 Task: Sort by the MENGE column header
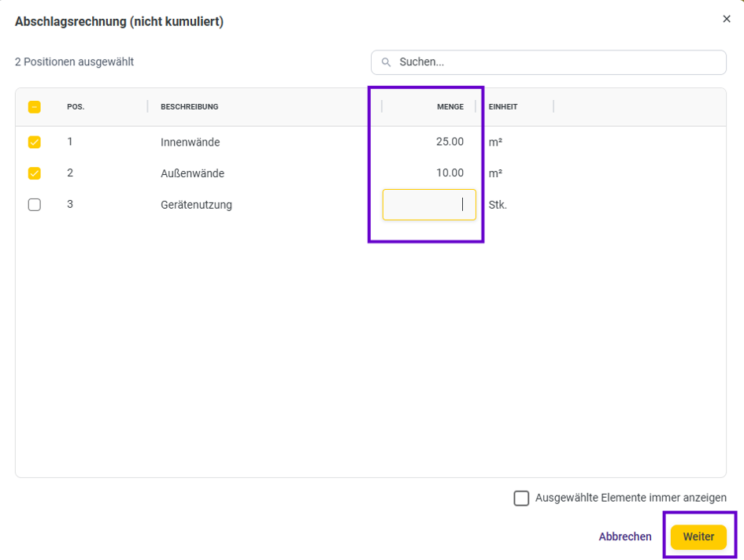pyautogui.click(x=450, y=107)
